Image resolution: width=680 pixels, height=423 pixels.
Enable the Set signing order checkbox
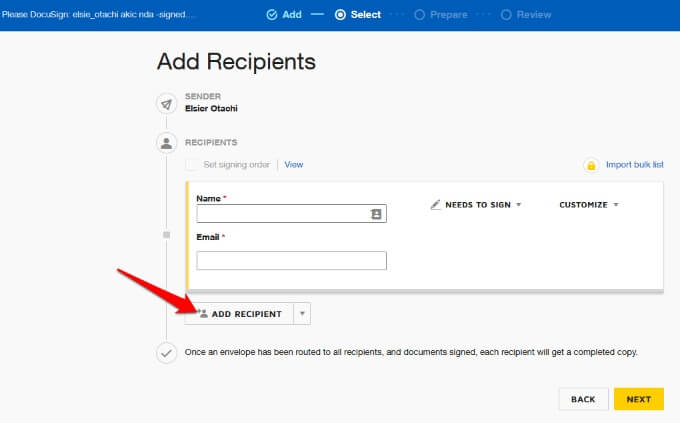coord(191,164)
